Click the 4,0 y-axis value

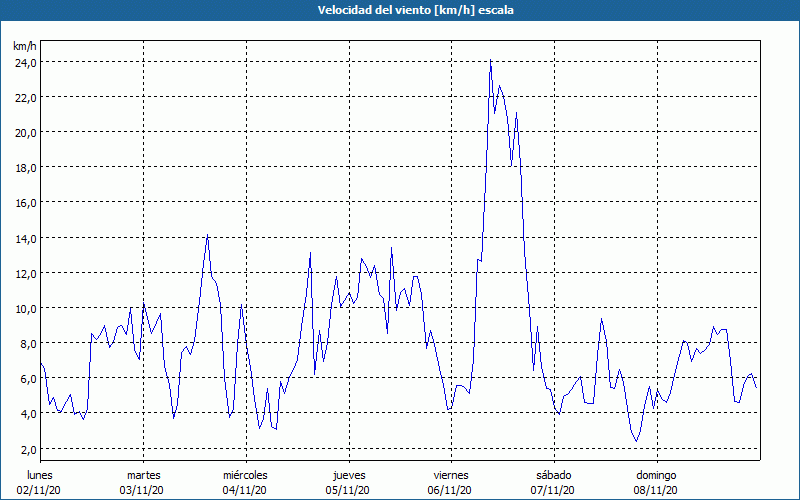(29, 414)
